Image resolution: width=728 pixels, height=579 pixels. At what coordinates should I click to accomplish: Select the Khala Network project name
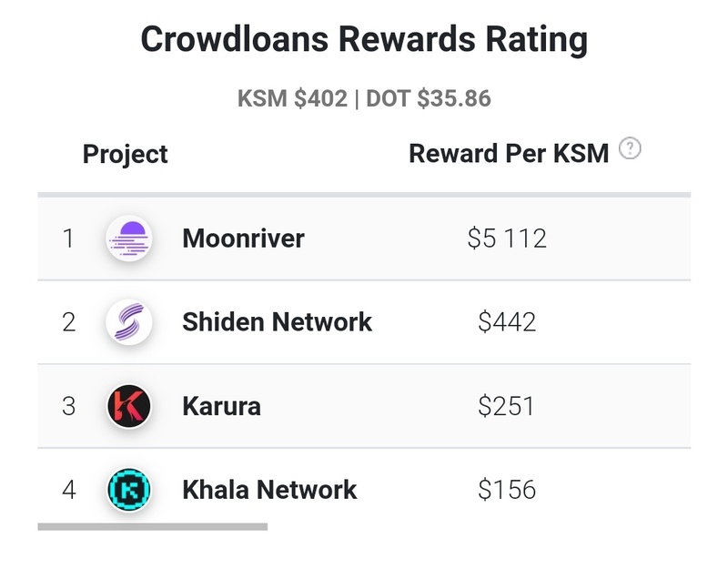tap(269, 490)
